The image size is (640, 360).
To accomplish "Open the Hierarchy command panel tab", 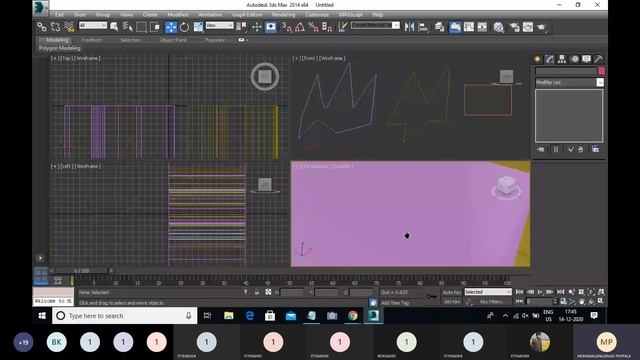I will point(562,59).
